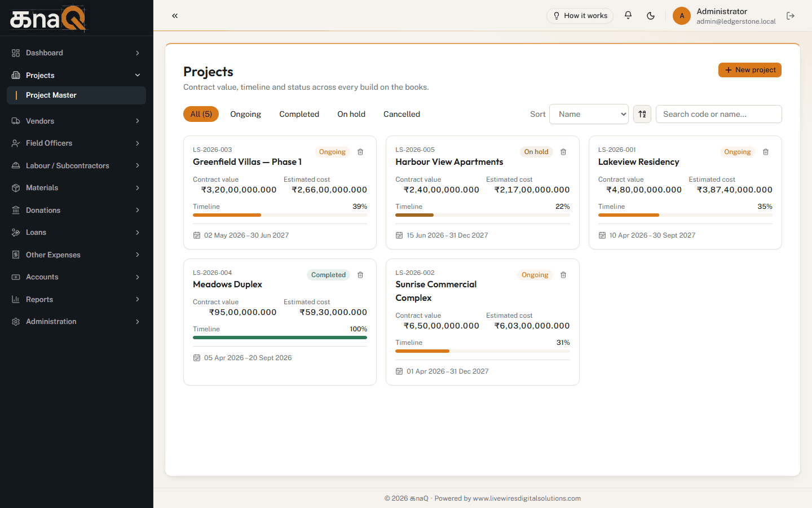Image resolution: width=812 pixels, height=508 pixels.
Task: Delete Sunrise Commercial Complex project
Action: tap(563, 275)
